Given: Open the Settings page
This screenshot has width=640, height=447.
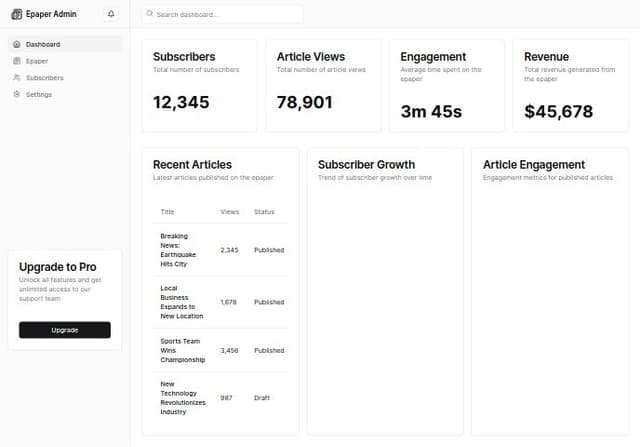Looking at the screenshot, I should click(x=65, y=94).
